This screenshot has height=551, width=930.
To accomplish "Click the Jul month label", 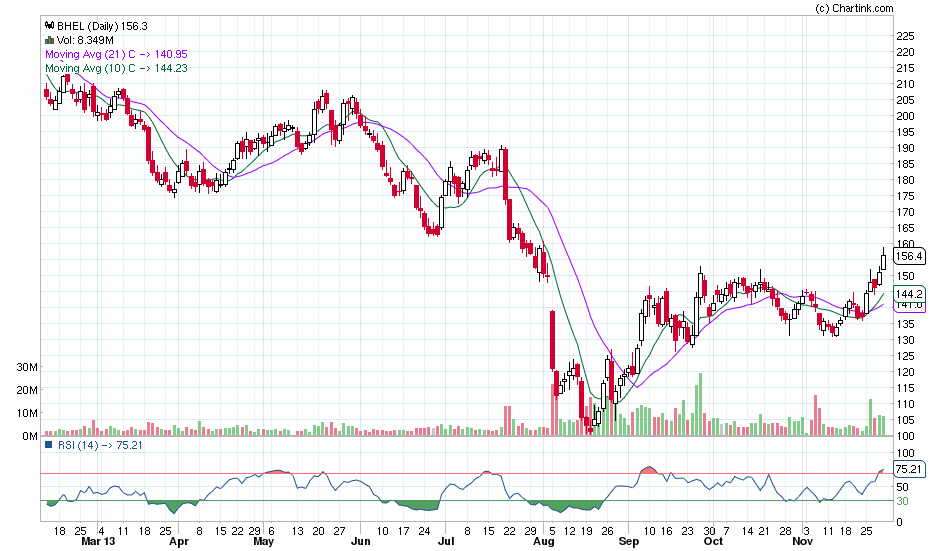I will coord(445,542).
